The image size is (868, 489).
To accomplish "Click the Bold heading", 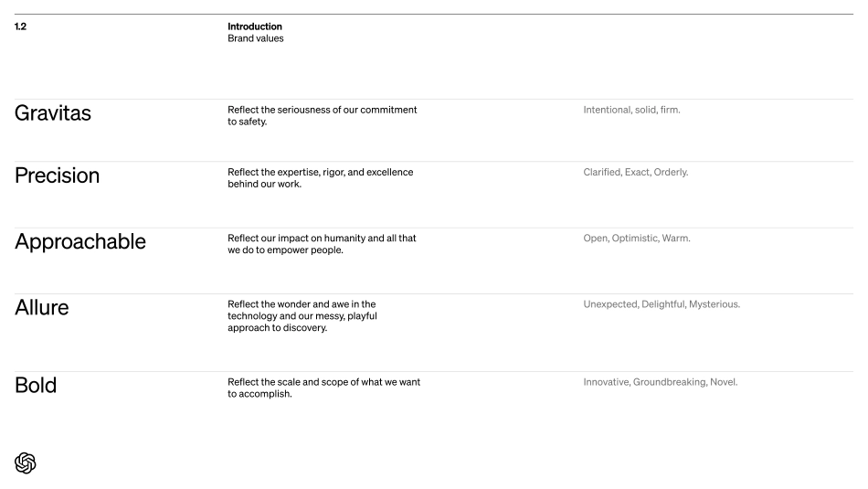I will click(35, 386).
